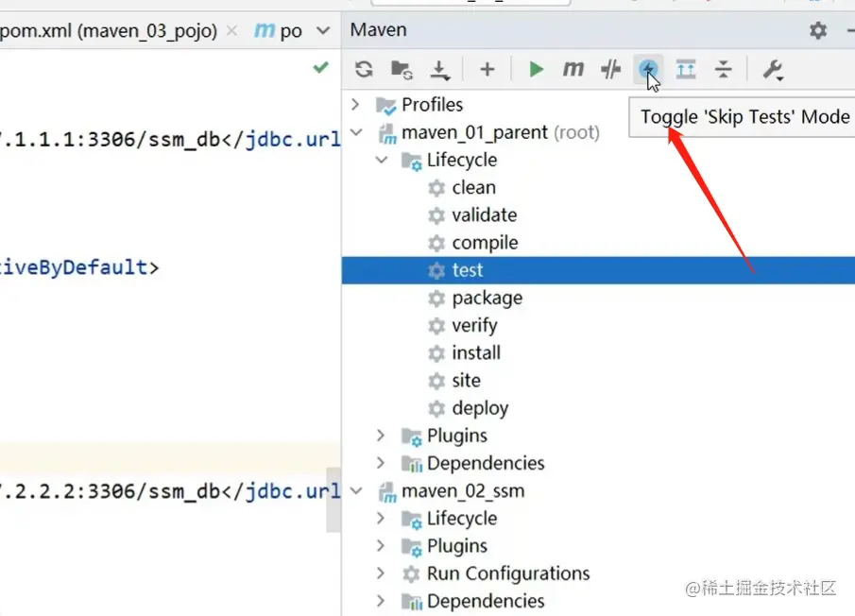The width and height of the screenshot is (855, 616).
Task: Click the deploy goal gear icon
Action: click(x=436, y=408)
